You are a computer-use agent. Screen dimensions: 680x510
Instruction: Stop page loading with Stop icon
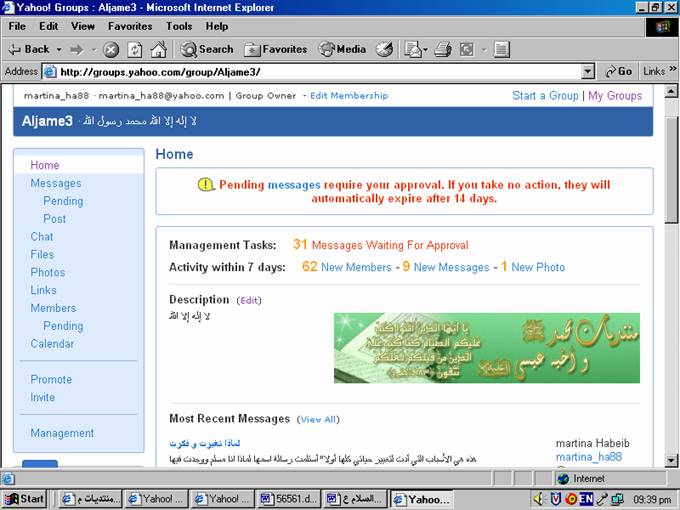(x=111, y=50)
